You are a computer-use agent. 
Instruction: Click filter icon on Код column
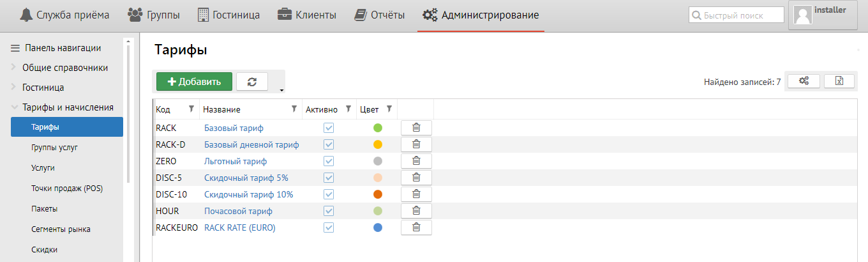191,109
